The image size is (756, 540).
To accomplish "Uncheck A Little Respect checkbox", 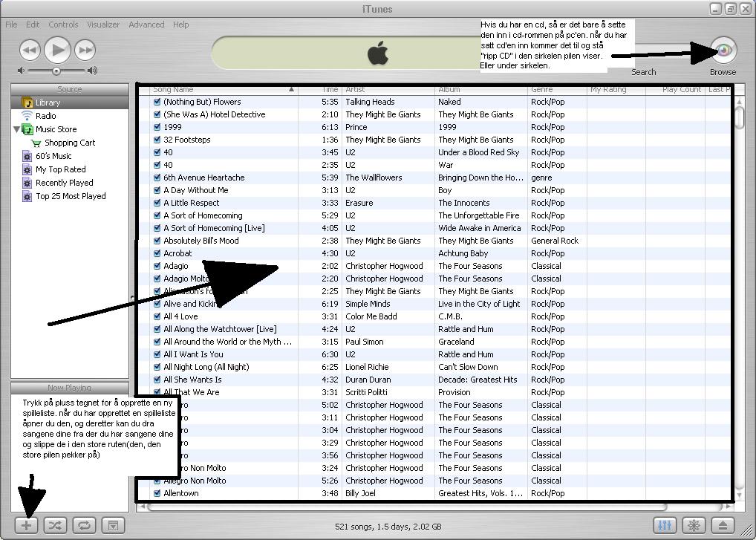I will pos(157,203).
